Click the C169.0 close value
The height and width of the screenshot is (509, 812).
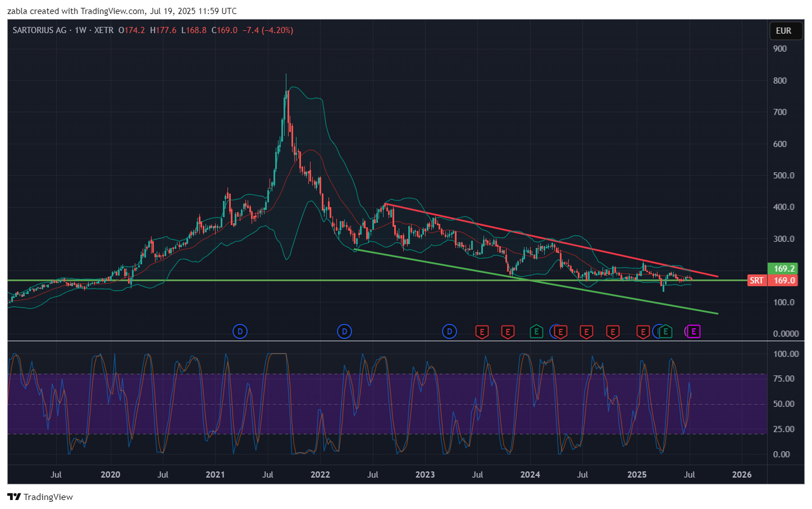point(224,30)
